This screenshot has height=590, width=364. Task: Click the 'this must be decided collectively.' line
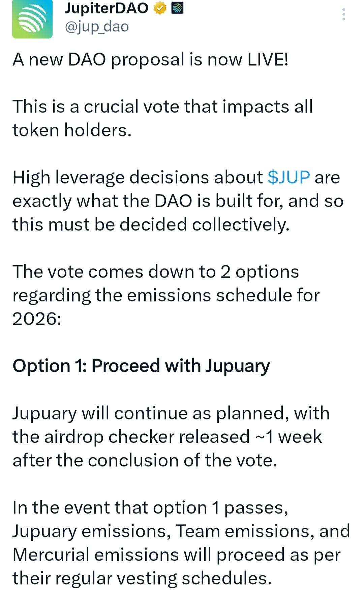pos(151,224)
